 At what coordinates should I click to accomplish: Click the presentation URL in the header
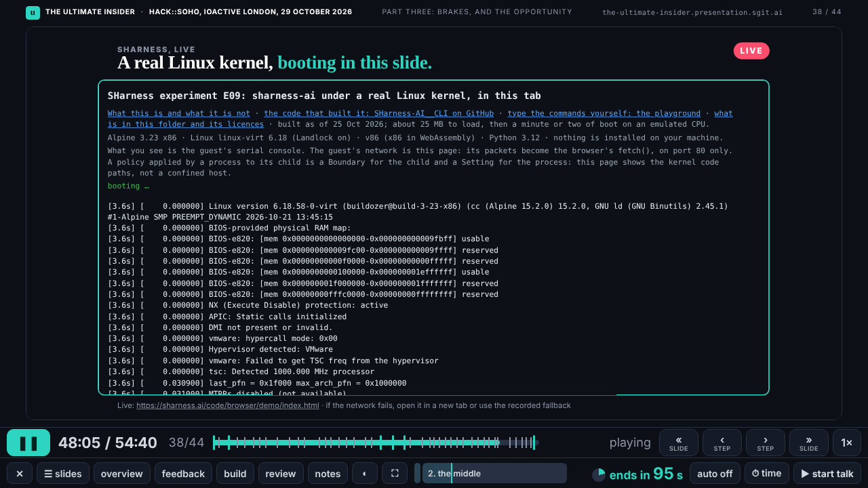point(692,12)
